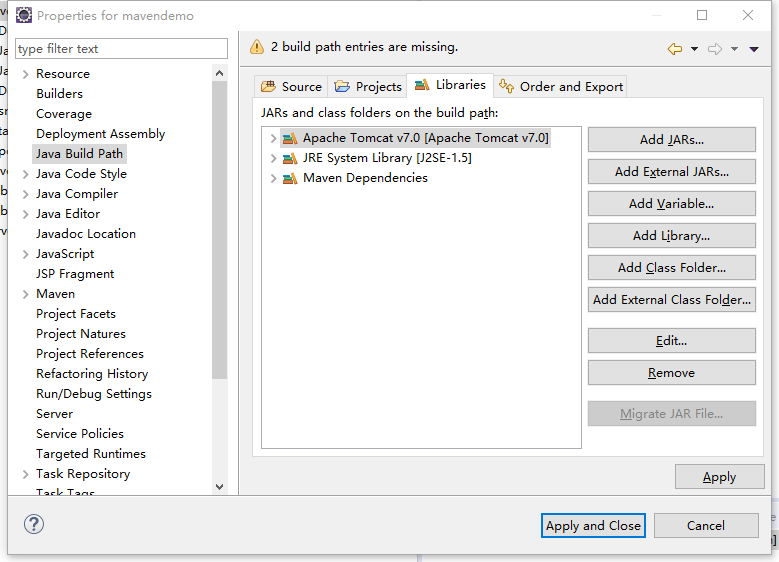Click the sidebar scroll up arrow
The width and height of the screenshot is (779, 562).
tap(220, 74)
